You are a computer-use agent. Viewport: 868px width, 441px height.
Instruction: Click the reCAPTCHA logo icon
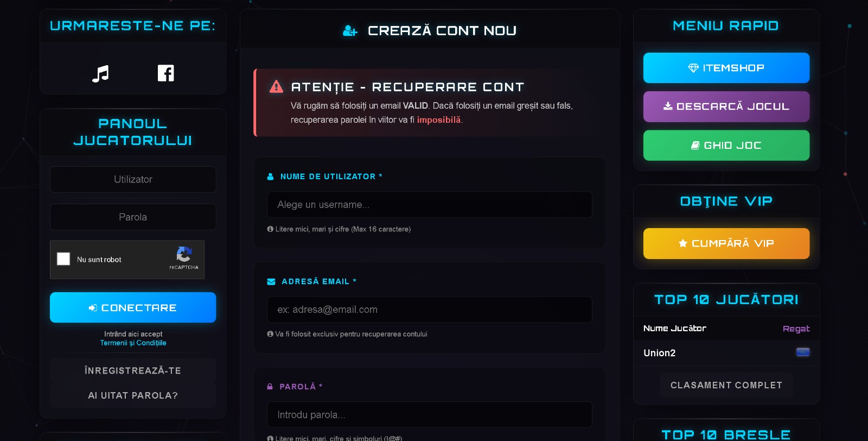coord(184,254)
